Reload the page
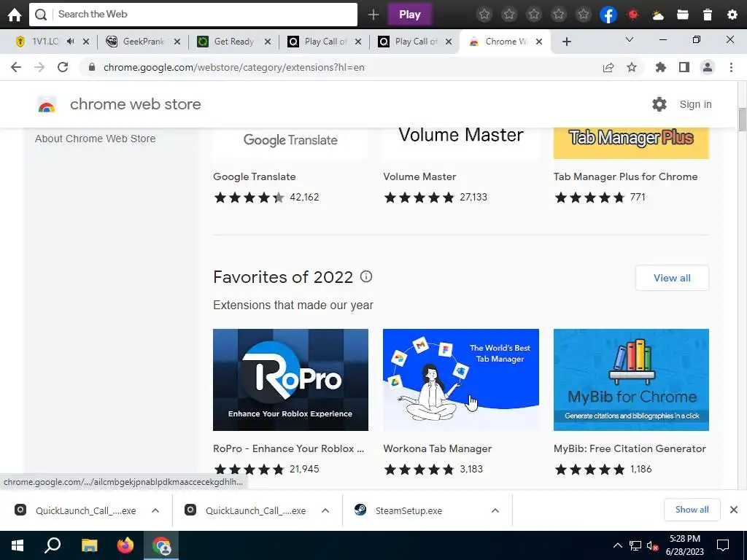The height and width of the screenshot is (560, 747). 63,67
